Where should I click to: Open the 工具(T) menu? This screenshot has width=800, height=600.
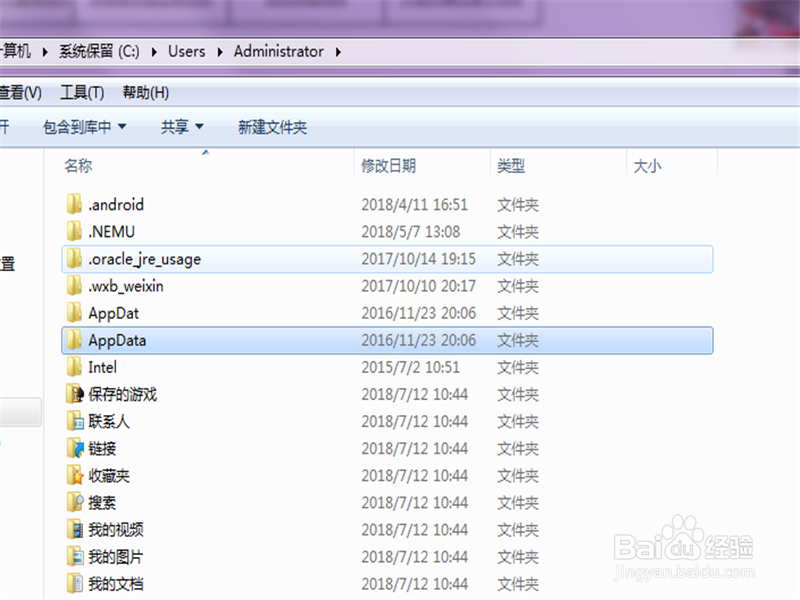(x=82, y=92)
